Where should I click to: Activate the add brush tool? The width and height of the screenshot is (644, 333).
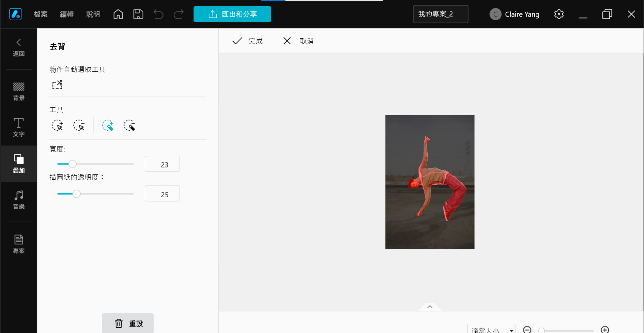(108, 126)
